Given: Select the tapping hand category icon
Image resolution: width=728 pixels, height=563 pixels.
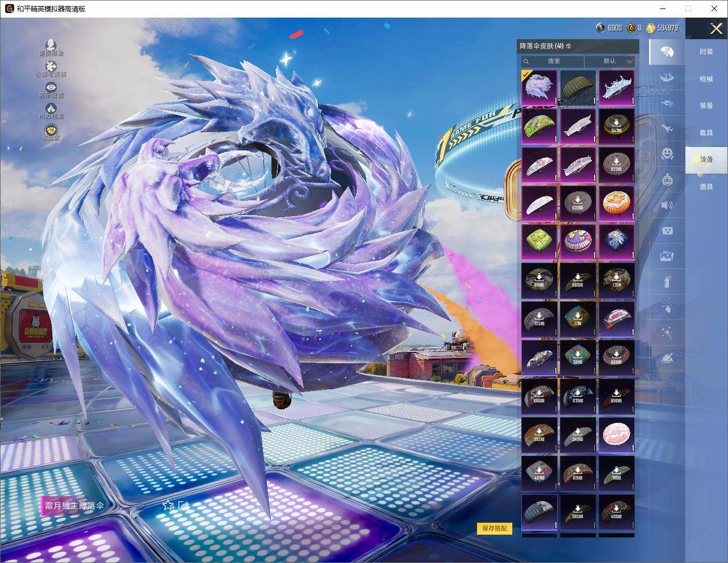Looking at the screenshot, I should 667,307.
